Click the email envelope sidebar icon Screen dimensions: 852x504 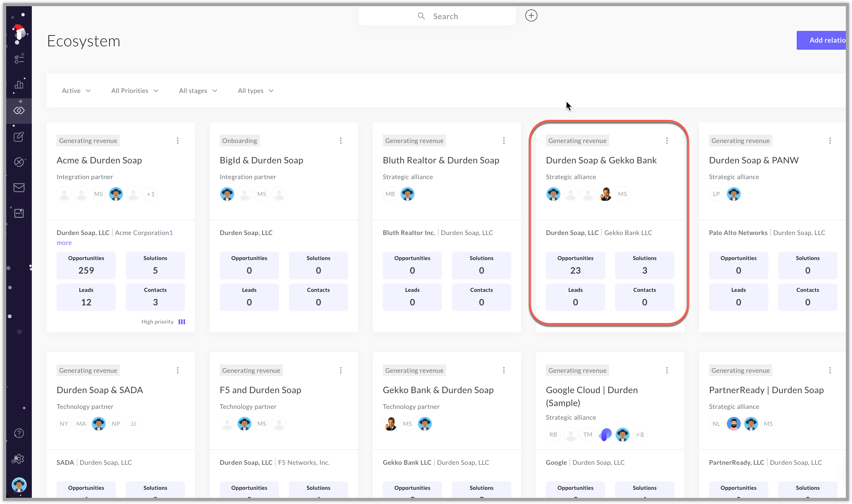coord(19,187)
